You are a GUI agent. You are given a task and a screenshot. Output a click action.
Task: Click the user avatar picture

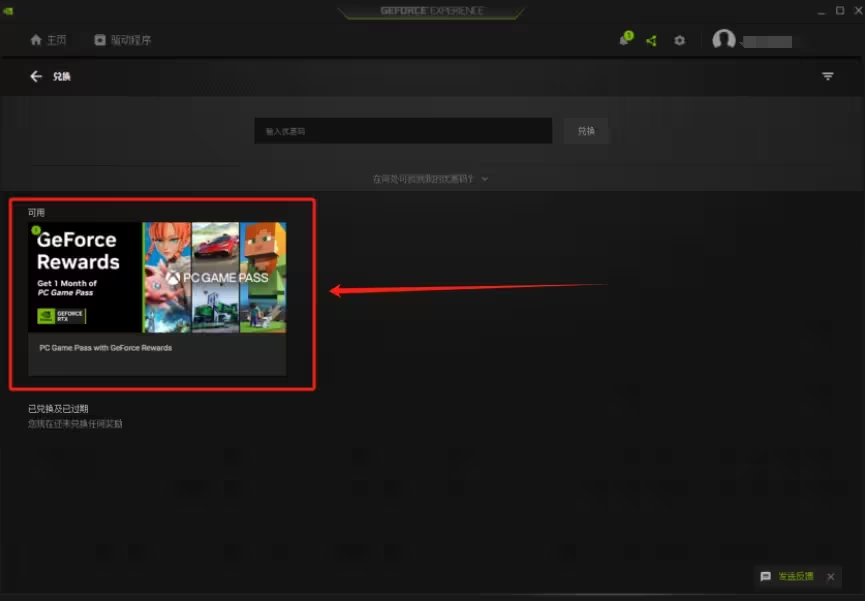coord(723,40)
